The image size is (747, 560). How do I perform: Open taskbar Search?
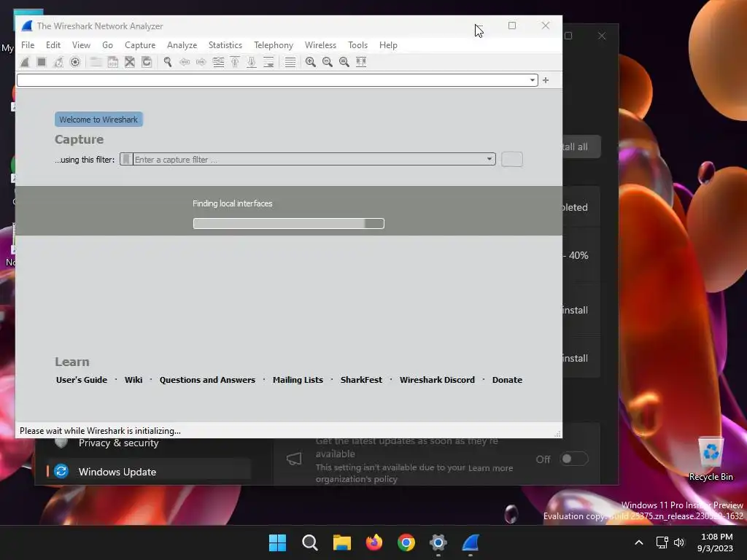pyautogui.click(x=309, y=542)
